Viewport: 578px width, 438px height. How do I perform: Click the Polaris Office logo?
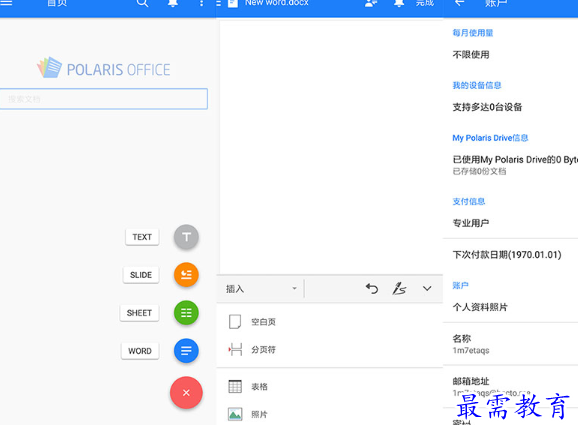click(104, 68)
